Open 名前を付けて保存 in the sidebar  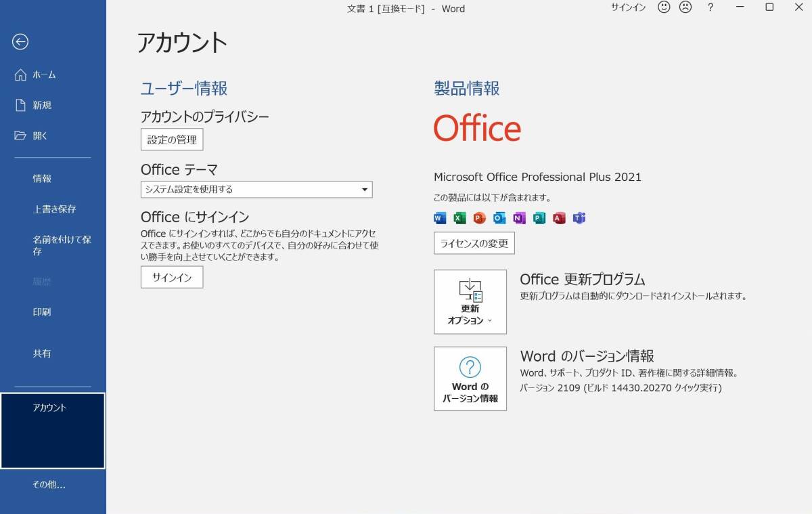pos(61,245)
